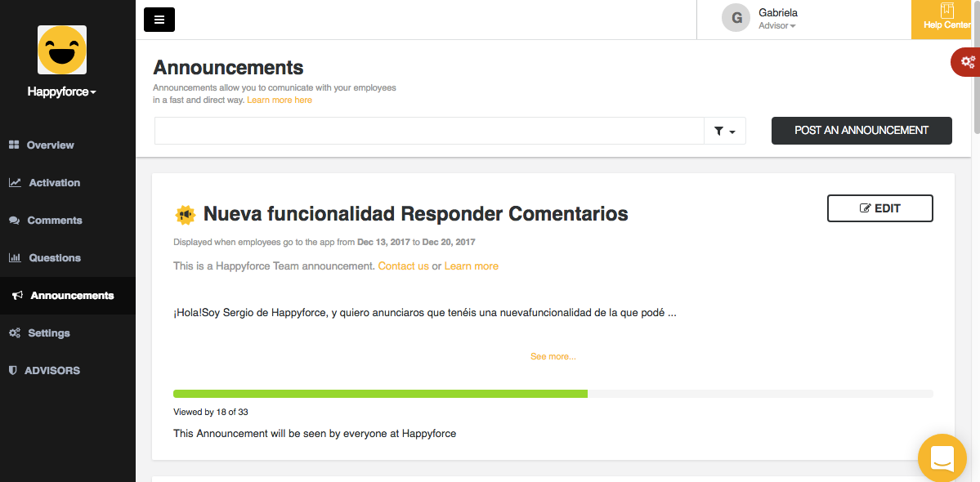Expand the Happyforce workspace dropdown
This screenshot has height=482, width=980.
pos(61,91)
